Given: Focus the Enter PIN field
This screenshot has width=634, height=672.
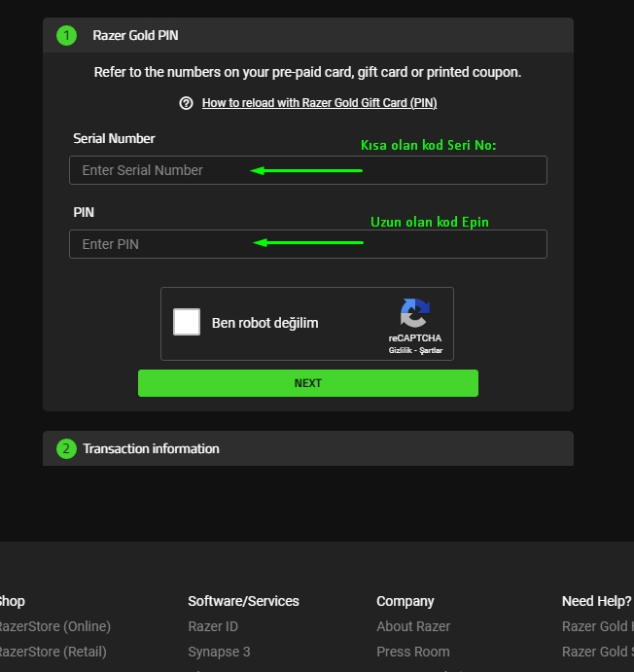Looking at the screenshot, I should pos(308,244).
